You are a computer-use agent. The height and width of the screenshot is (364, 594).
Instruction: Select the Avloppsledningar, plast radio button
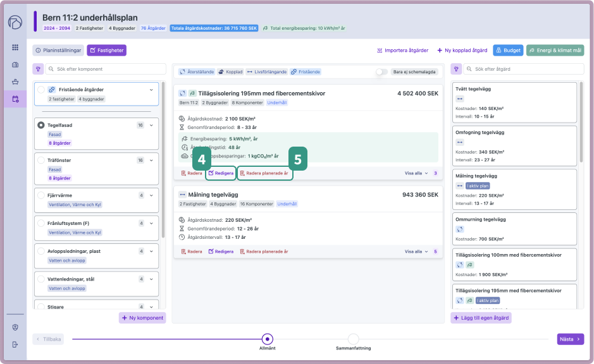pyautogui.click(x=41, y=252)
